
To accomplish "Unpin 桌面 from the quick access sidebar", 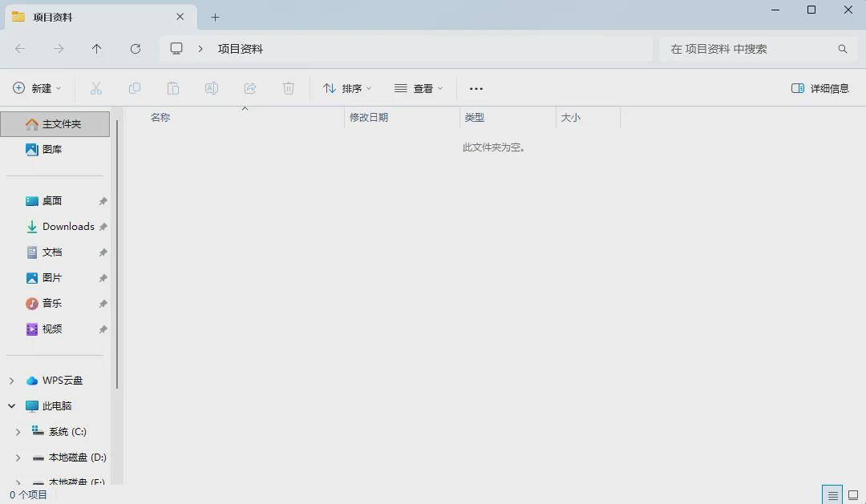I will click(x=103, y=200).
